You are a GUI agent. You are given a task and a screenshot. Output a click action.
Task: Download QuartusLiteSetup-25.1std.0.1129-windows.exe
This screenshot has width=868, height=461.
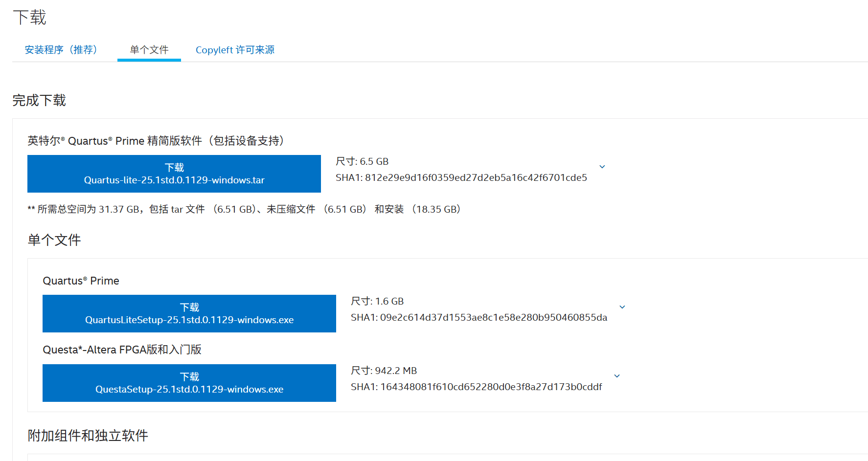point(189,313)
